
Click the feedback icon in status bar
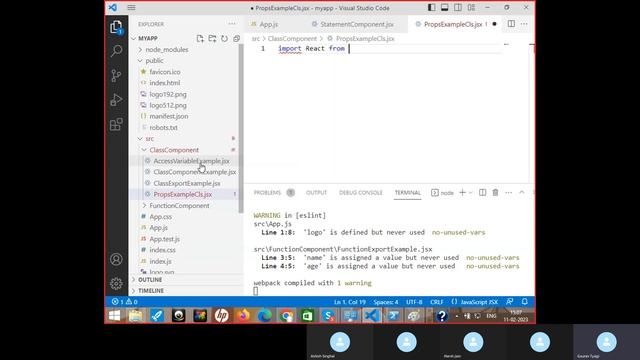point(510,302)
